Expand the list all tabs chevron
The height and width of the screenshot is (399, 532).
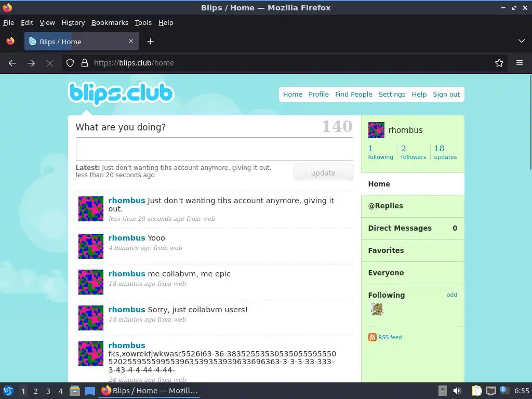point(522,41)
